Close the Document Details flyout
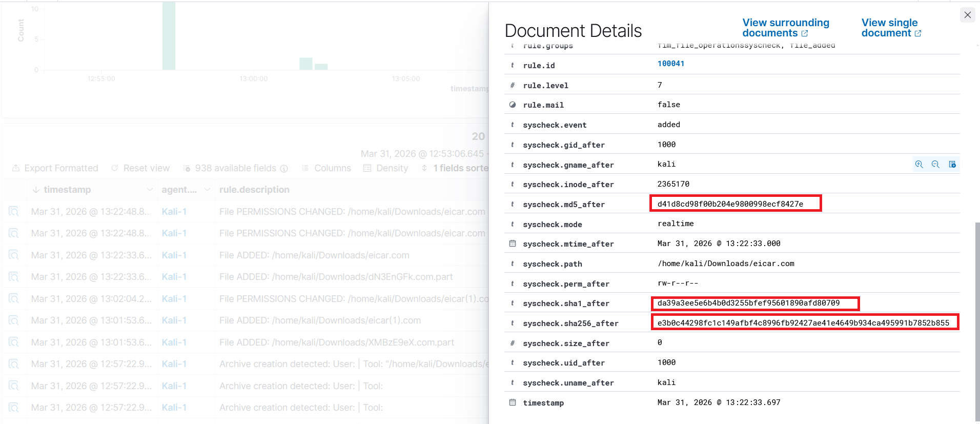The height and width of the screenshot is (424, 980). [967, 15]
